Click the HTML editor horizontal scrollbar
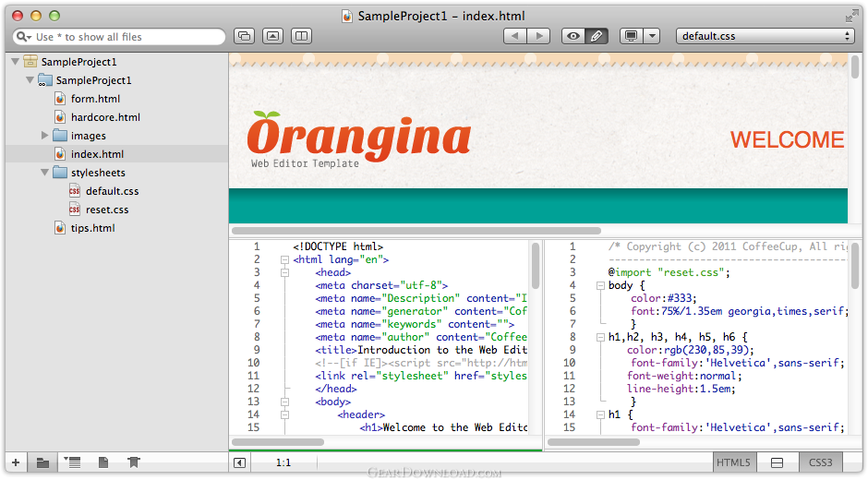The height and width of the screenshot is (480, 868). (x=278, y=442)
